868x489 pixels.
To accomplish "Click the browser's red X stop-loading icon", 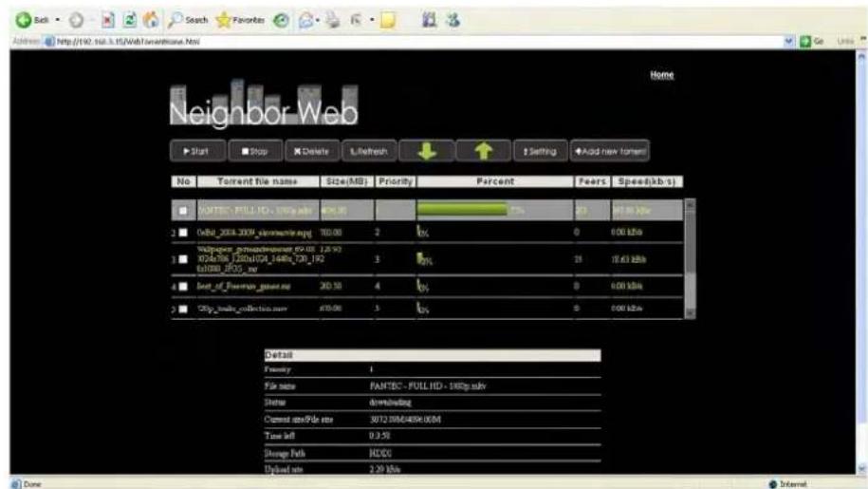I will 108,21.
